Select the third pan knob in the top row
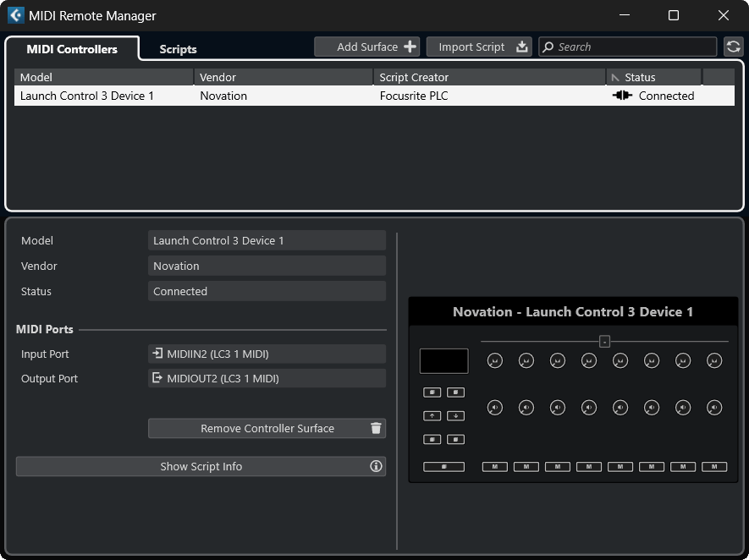This screenshot has width=749, height=560. (x=558, y=360)
